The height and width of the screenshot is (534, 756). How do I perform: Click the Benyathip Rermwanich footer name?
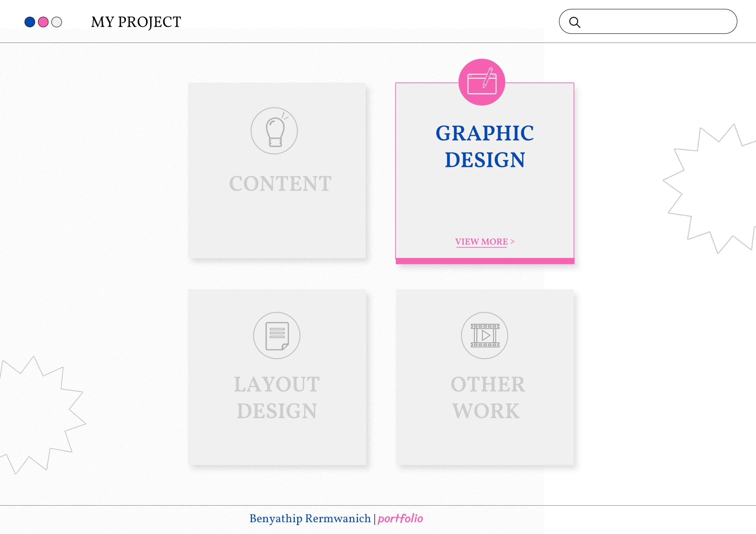pyautogui.click(x=310, y=518)
